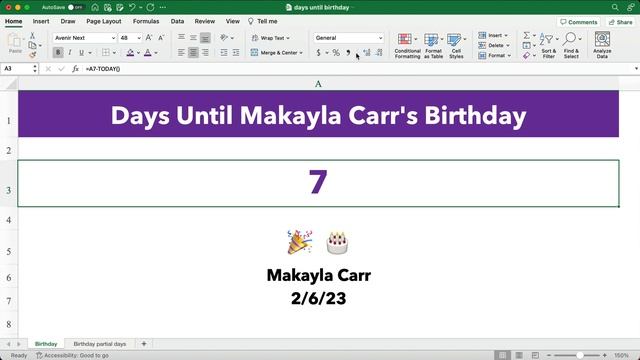Click the Borders icon
Image resolution: width=640 pixels, height=360 pixels.
[106, 52]
